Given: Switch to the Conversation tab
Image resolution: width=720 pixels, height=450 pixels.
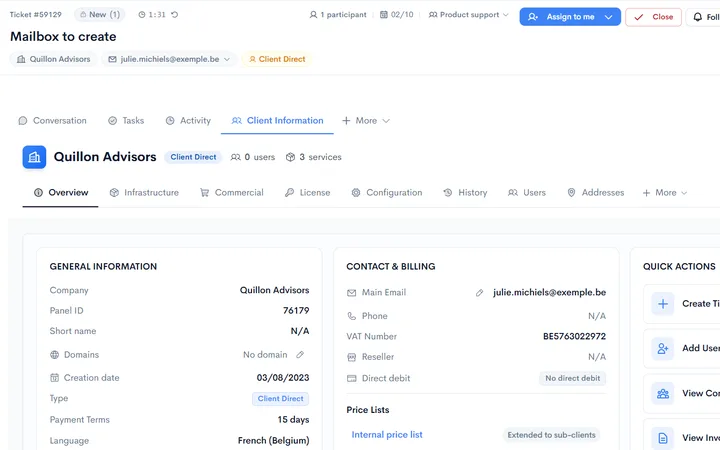Looking at the screenshot, I should pyautogui.click(x=52, y=121).
